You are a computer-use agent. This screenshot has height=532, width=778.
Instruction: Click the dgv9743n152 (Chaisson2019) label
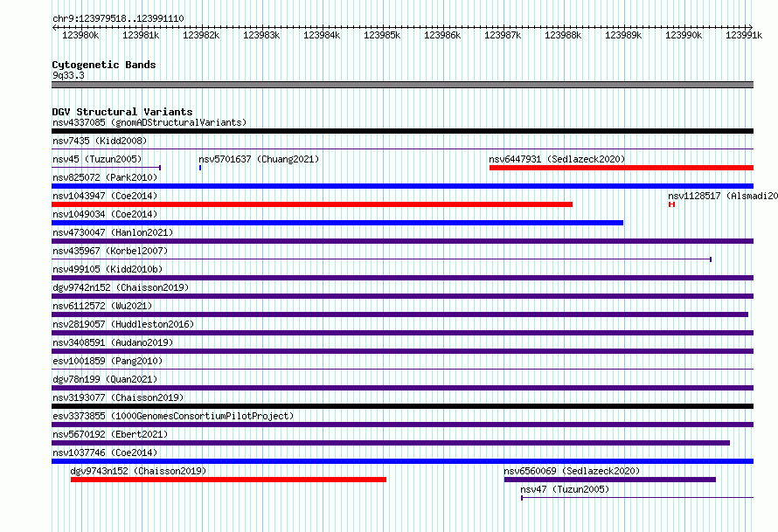[138, 471]
